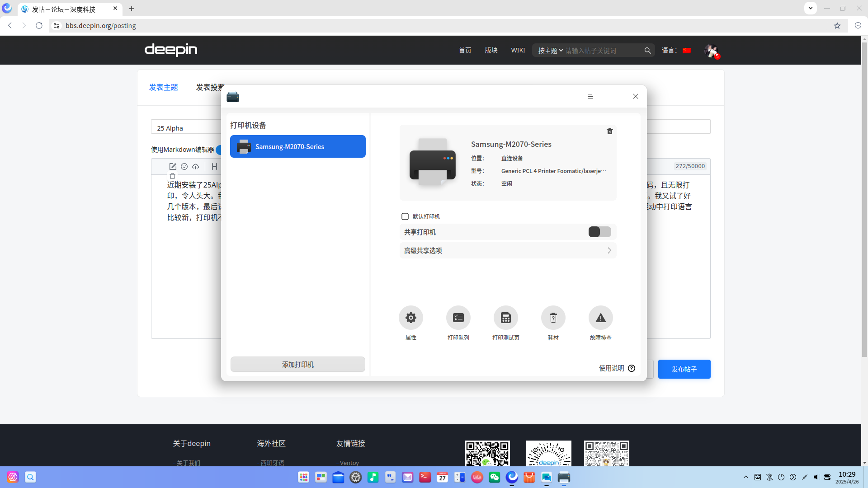The width and height of the screenshot is (868, 488).
Task: Switch to the 发表主题 tab
Action: click(x=164, y=87)
